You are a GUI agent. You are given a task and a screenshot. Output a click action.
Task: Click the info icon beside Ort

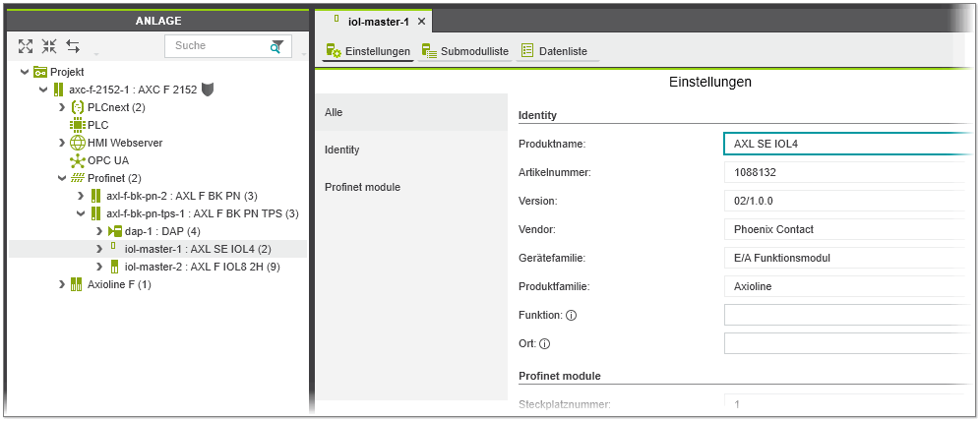[544, 344]
